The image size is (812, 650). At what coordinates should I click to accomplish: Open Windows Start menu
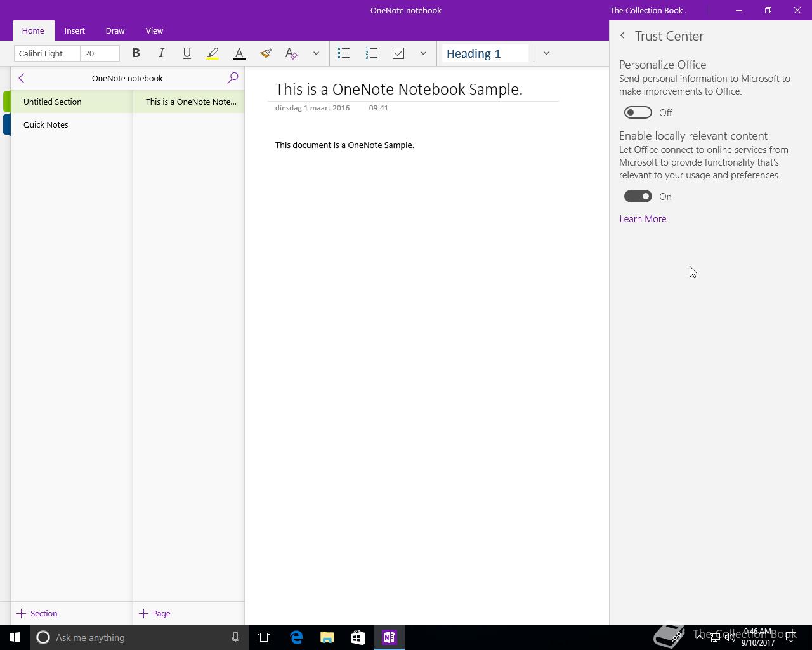(x=15, y=637)
